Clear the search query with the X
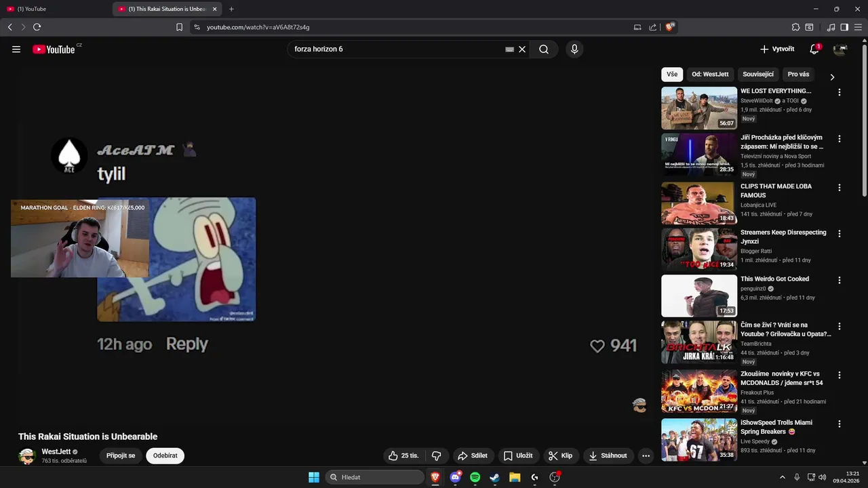The image size is (868, 488). 522,49
